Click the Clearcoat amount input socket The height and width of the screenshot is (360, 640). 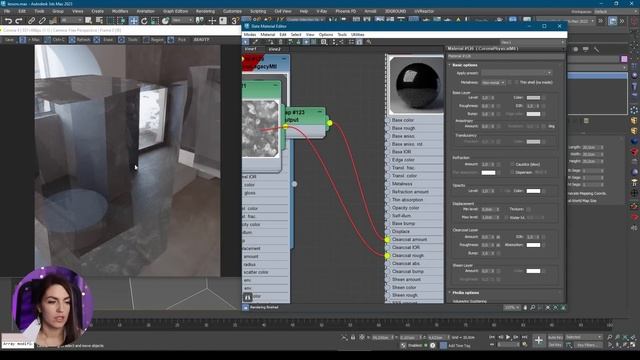tap(387, 240)
